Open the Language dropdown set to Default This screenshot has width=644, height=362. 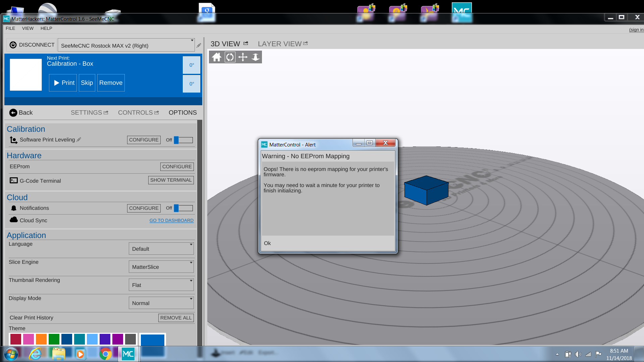pyautogui.click(x=161, y=249)
